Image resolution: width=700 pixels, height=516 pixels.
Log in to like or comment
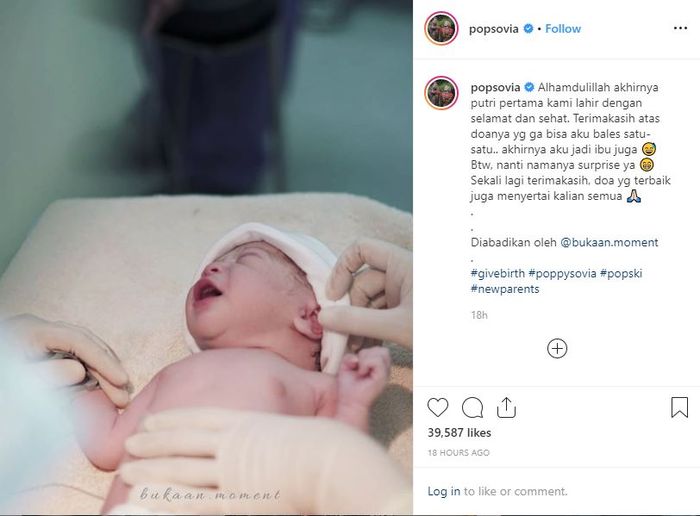pyautogui.click(x=444, y=491)
